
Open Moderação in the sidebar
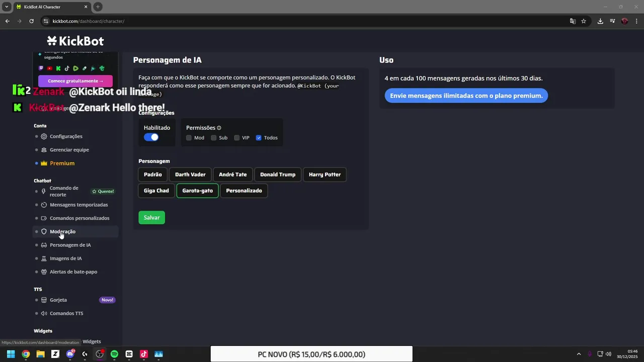coord(62,232)
